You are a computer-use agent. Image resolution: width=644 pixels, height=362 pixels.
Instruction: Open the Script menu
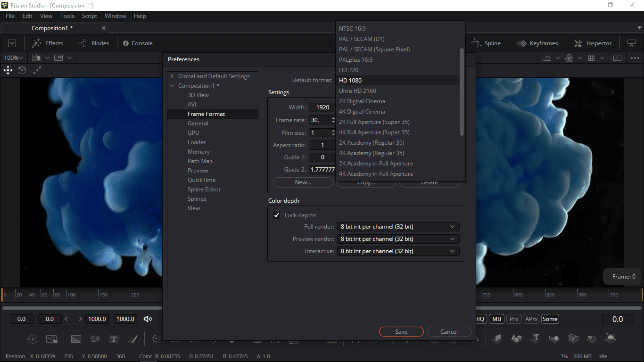(x=90, y=16)
